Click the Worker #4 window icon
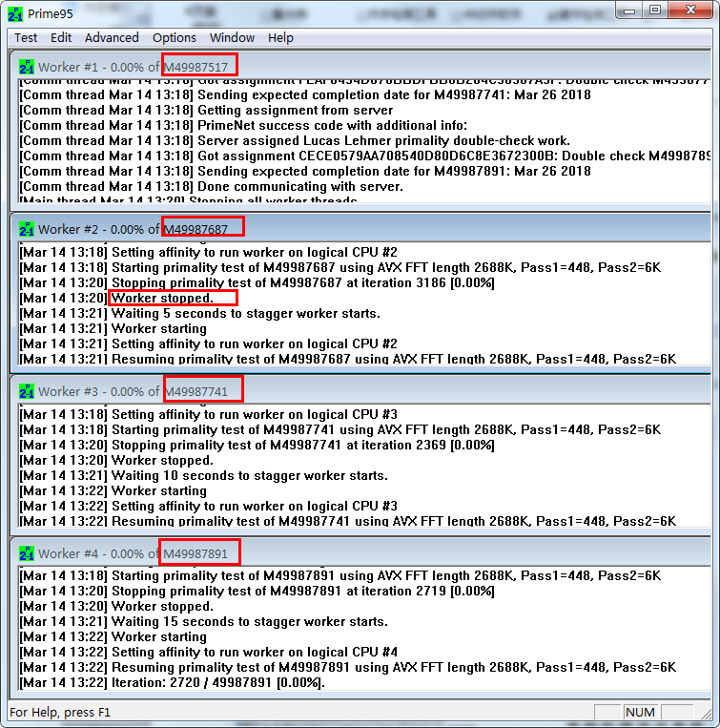720x728 pixels. pos(27,553)
